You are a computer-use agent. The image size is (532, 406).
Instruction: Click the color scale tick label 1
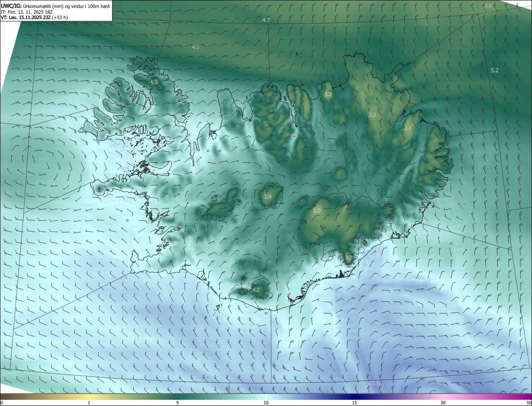click(x=89, y=403)
